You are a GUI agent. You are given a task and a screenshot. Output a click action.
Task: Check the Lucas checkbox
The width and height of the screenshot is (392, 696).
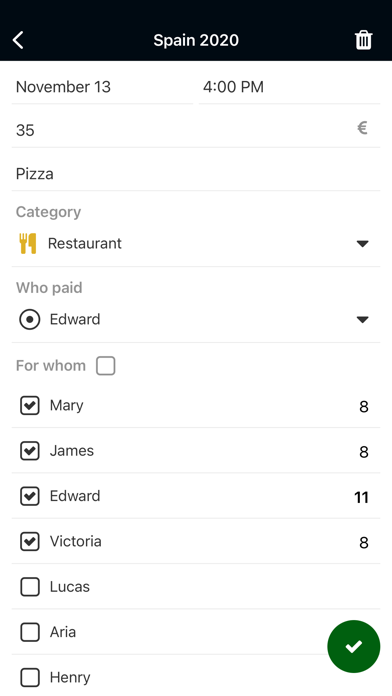(x=30, y=587)
